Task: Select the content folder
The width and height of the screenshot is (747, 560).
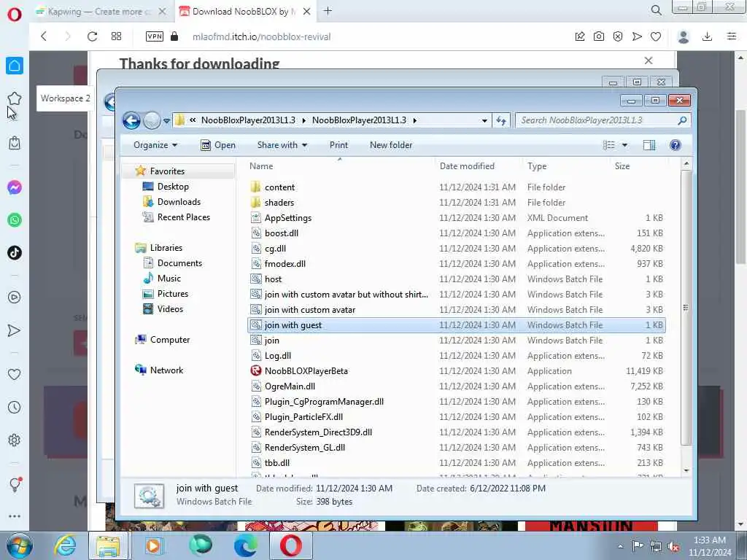Action: point(456,187)
